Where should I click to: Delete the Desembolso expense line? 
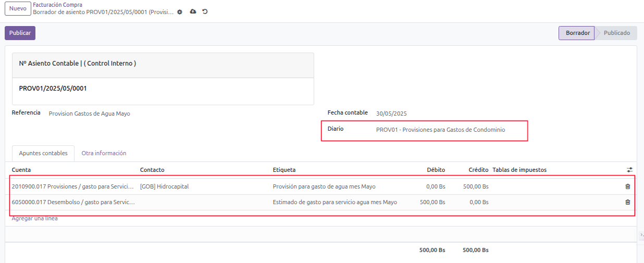(x=627, y=202)
